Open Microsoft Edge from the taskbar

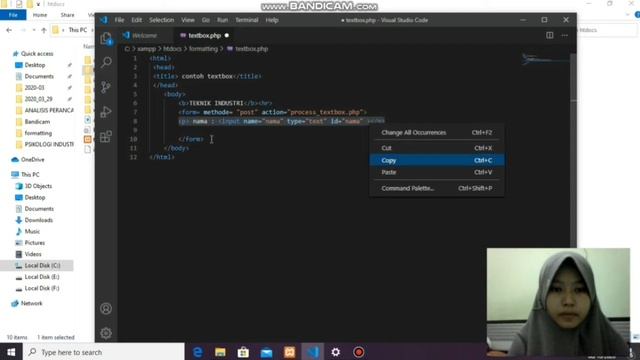click(198, 352)
